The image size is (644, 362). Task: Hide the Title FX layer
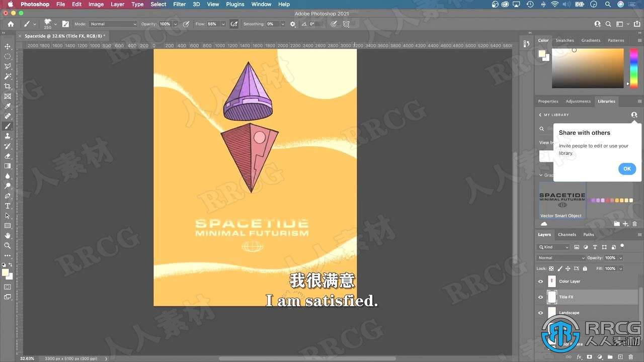[541, 297]
